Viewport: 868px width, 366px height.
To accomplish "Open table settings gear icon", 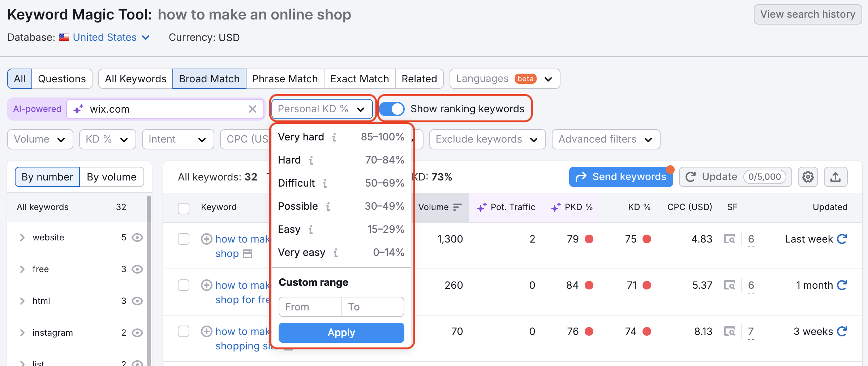I will (x=808, y=177).
